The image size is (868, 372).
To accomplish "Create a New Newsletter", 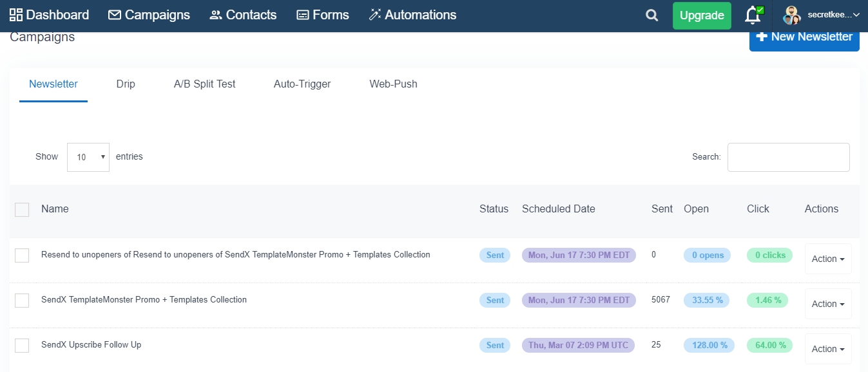I will [x=804, y=37].
